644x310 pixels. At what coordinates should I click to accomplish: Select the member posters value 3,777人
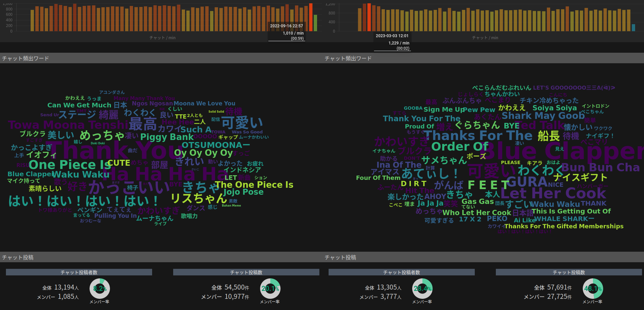tap(391, 296)
